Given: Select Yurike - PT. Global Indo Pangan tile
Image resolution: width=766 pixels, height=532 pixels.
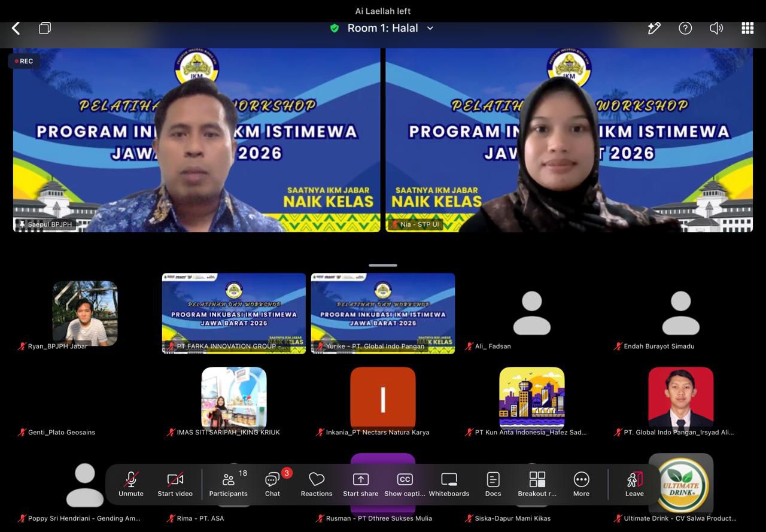Looking at the screenshot, I should coord(383,314).
